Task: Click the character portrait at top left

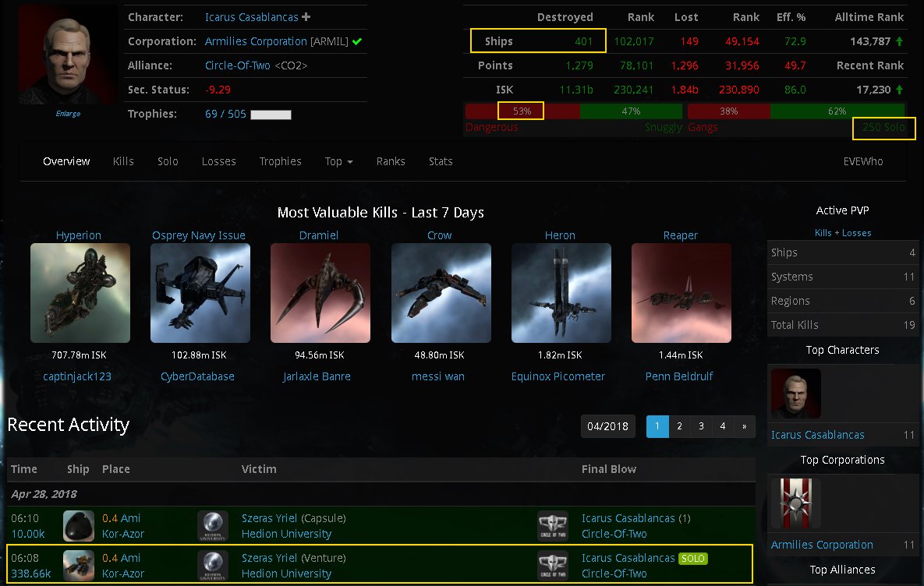Action: coord(68,55)
